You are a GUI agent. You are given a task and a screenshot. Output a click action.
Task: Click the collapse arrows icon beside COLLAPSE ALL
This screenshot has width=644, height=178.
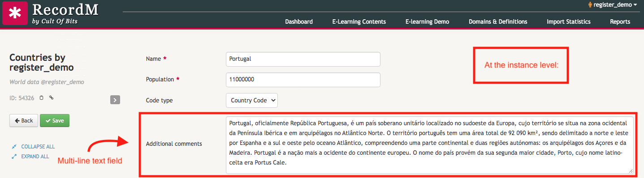click(14, 147)
